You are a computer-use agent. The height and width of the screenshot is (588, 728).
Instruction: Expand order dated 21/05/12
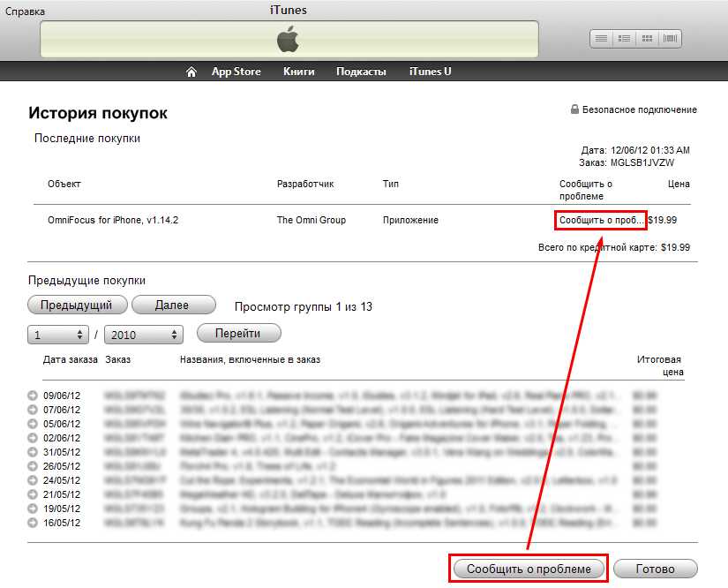point(33,494)
